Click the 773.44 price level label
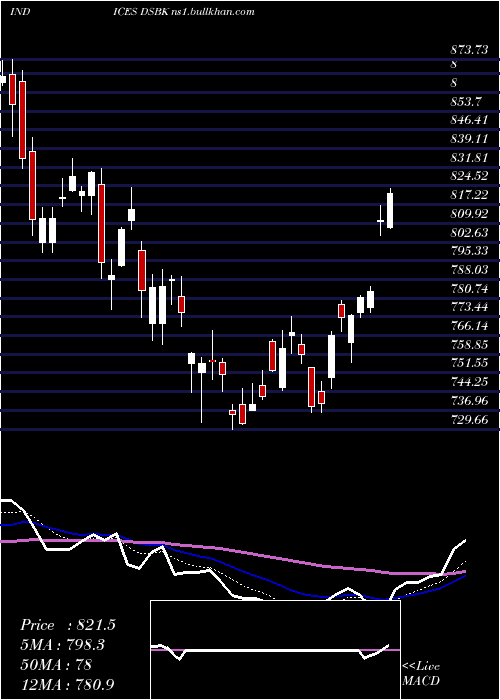Image resolution: width=500 pixels, height=700 pixels. pos(469,307)
